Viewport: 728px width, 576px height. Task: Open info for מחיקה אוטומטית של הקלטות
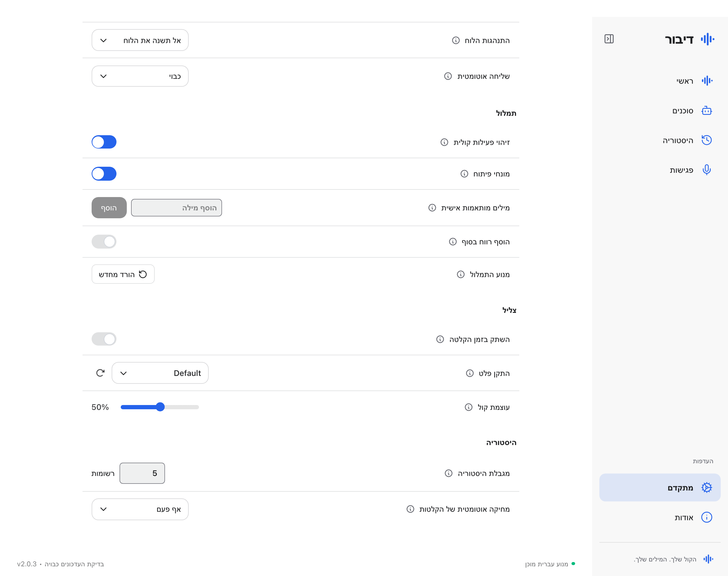(410, 509)
